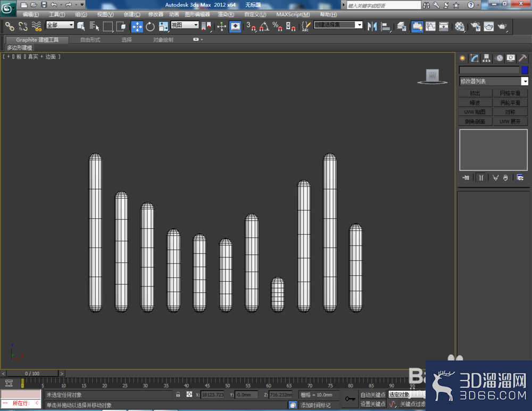The image size is (532, 411).
Task: Open the Mirror tool in main toolbar
Action: coord(372,27)
